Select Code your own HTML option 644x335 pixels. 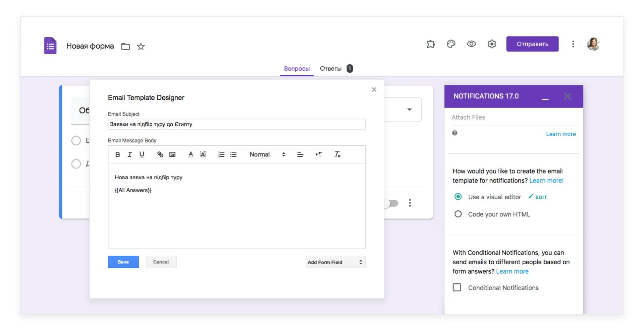(x=458, y=214)
